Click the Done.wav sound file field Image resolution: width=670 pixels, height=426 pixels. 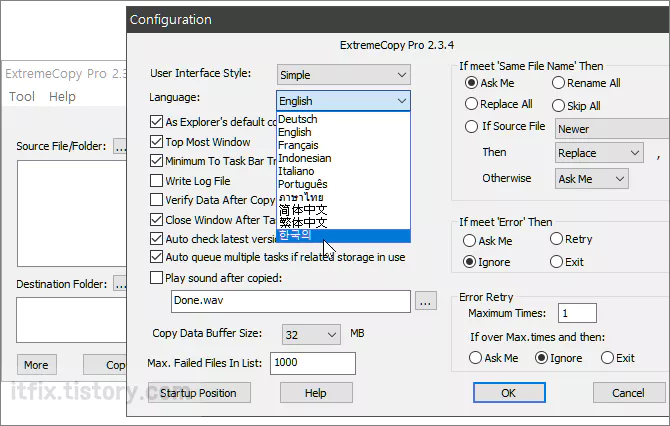(x=291, y=301)
